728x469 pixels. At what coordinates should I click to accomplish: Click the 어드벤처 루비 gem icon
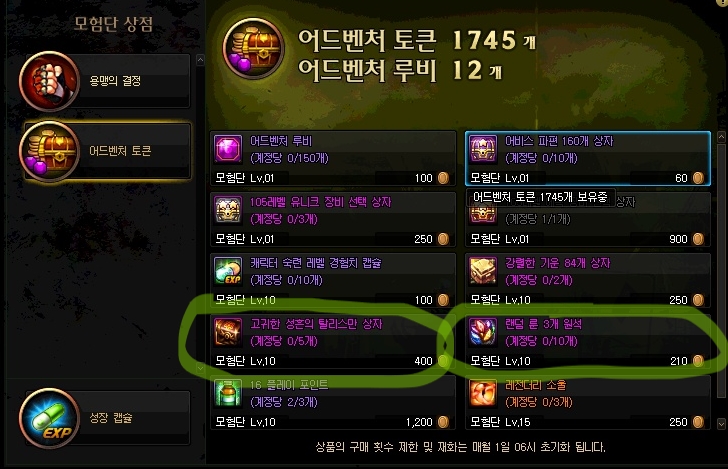pyautogui.click(x=228, y=150)
